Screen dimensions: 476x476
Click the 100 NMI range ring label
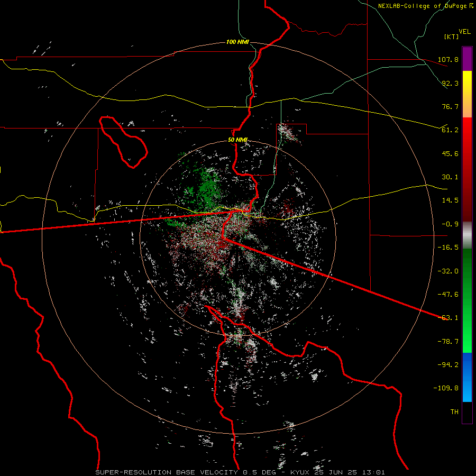coord(237,42)
